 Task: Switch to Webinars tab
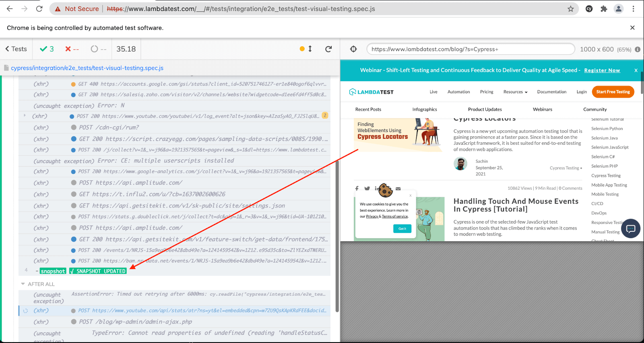click(x=543, y=109)
